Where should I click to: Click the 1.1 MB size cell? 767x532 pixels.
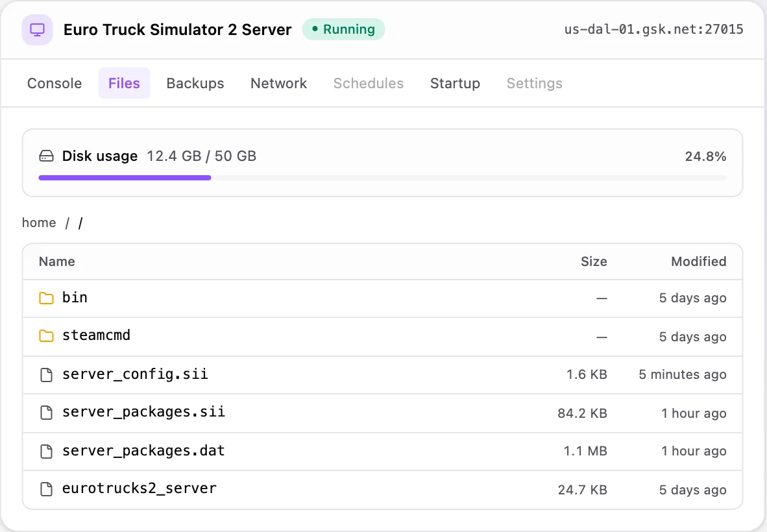[x=585, y=451]
